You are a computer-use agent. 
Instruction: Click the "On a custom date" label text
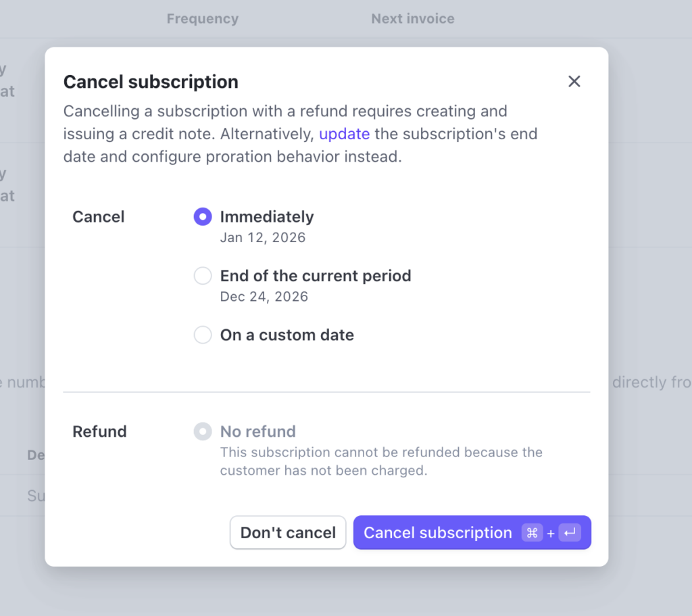click(287, 335)
